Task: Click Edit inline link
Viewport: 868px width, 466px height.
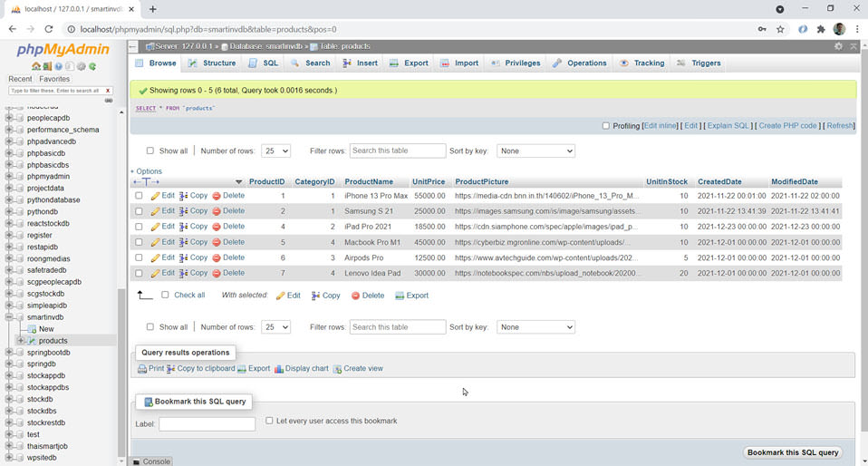Action: coord(661,126)
